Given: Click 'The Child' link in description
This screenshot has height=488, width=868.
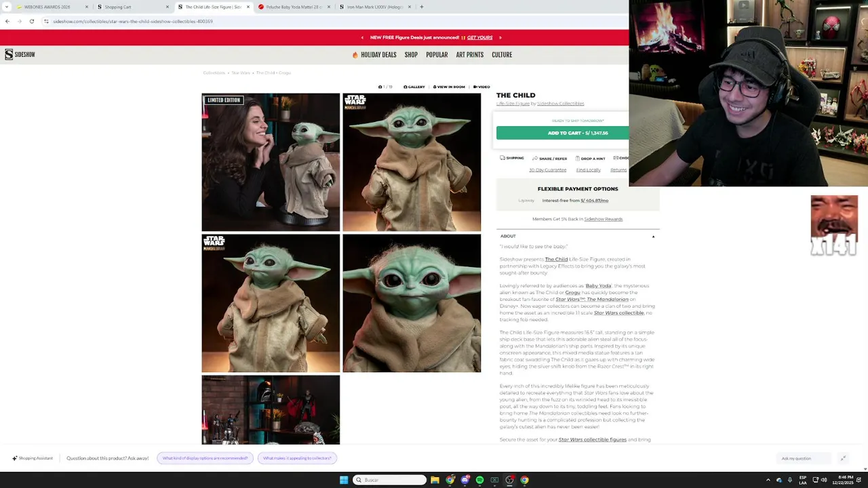Looking at the screenshot, I should pyautogui.click(x=556, y=259).
